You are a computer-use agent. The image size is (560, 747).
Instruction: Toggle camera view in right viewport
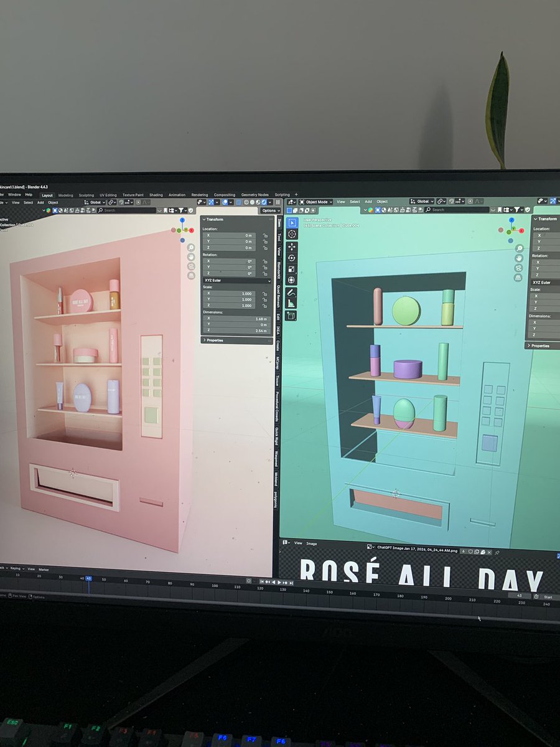pyautogui.click(x=518, y=268)
